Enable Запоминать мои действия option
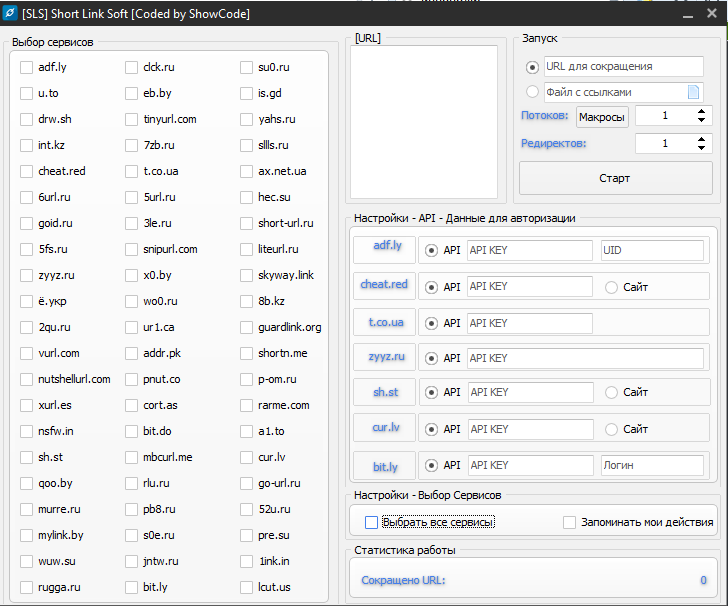The width and height of the screenshot is (728, 606). [569, 522]
